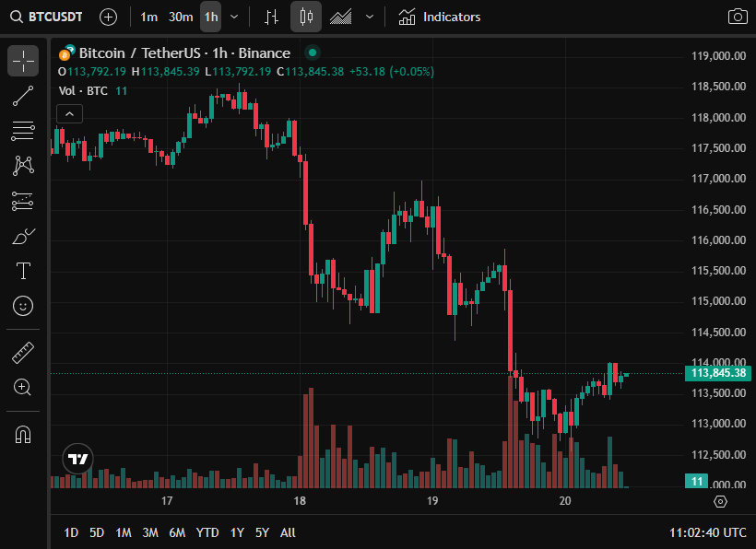Viewport: 756px width, 549px height.
Task: Click date label 17 on time axis
Action: [167, 501]
